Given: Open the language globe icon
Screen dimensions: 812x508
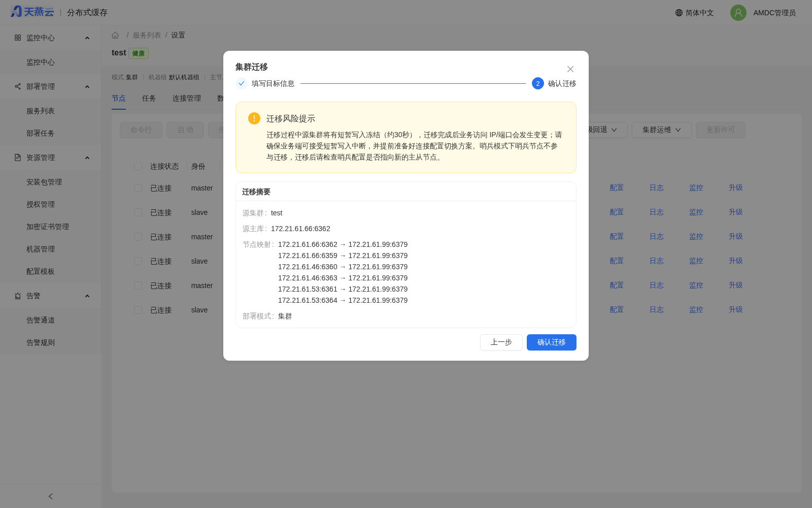Looking at the screenshot, I should point(679,13).
